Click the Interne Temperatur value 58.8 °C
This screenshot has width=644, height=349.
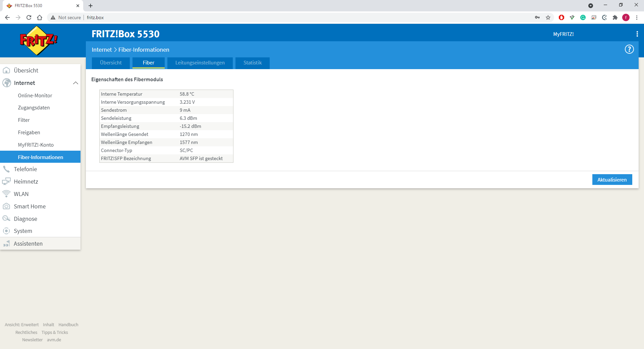pyautogui.click(x=187, y=94)
